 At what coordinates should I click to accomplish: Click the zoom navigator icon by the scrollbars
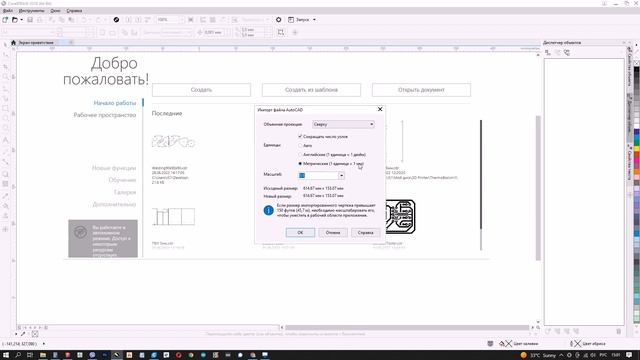(x=538, y=327)
